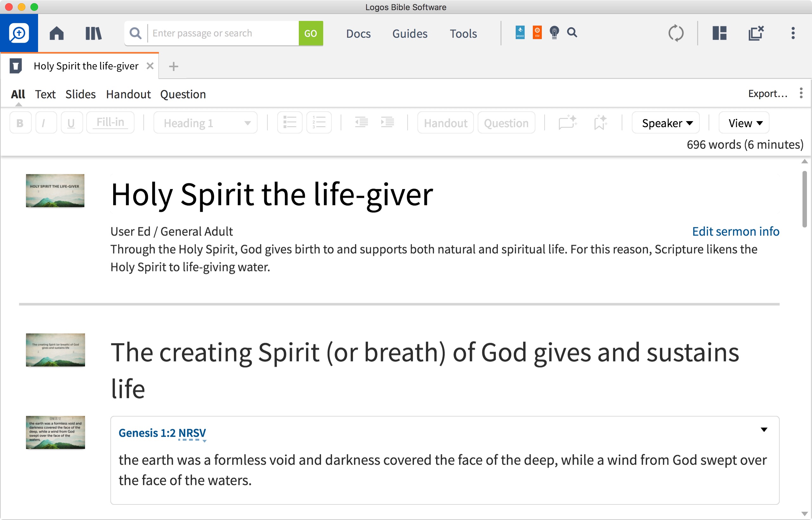
Task: Expand the Genesis 1:2 passage options arrow
Action: coord(764,430)
